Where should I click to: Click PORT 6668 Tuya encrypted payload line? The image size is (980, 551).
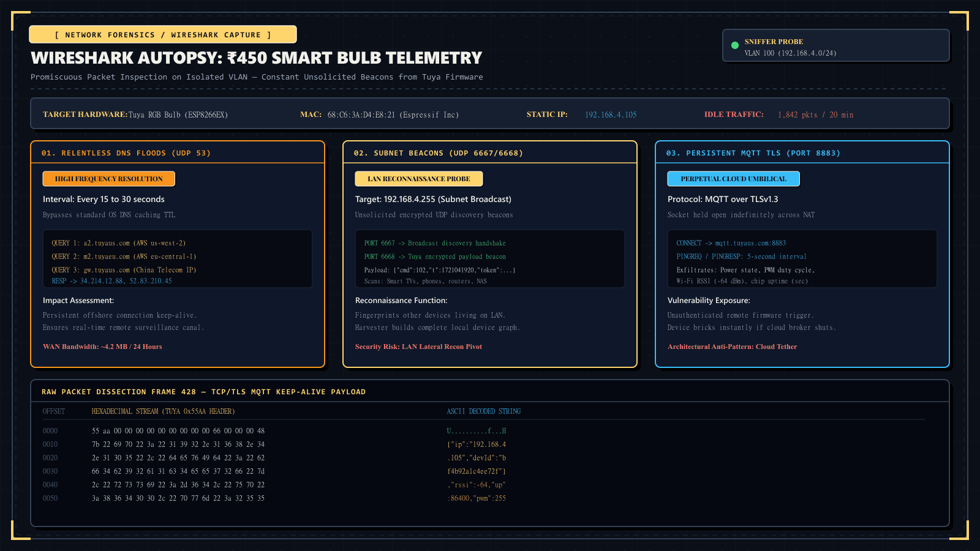435,257
